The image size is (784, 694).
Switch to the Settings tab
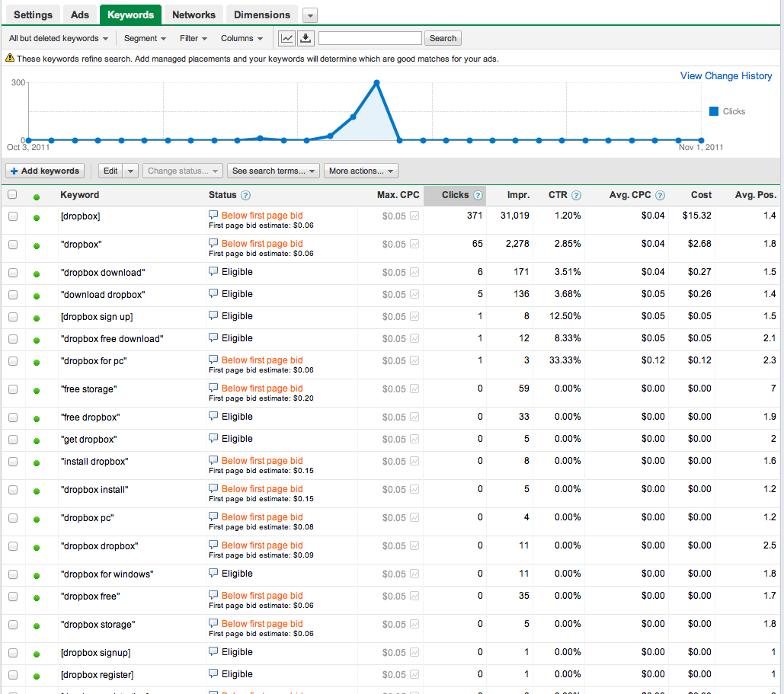click(33, 15)
